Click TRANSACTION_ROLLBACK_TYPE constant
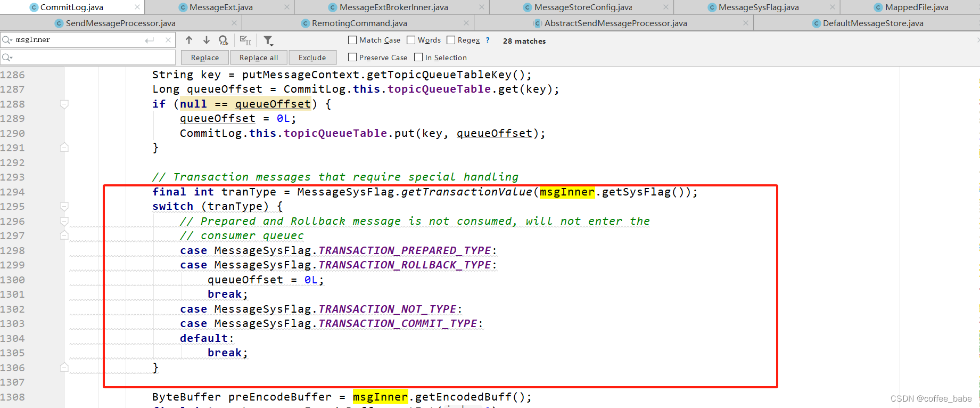 (x=405, y=265)
